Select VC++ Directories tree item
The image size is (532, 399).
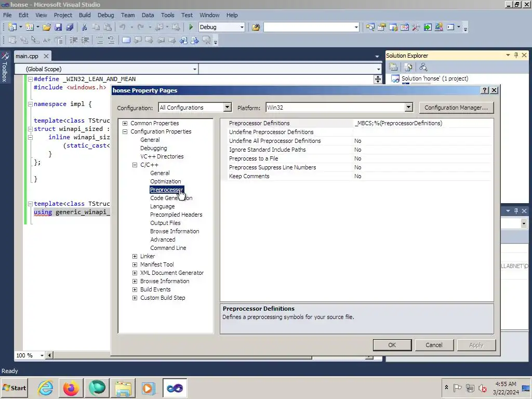162,156
